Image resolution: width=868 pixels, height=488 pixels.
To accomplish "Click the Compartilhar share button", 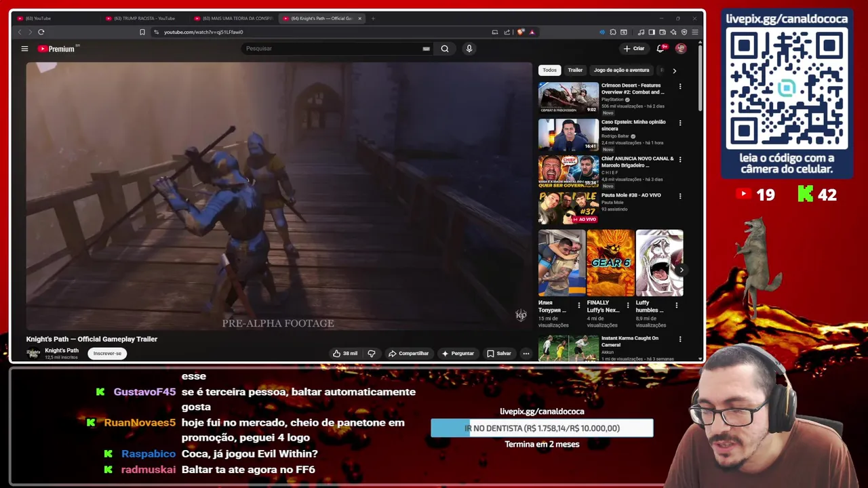I will 408,353.
